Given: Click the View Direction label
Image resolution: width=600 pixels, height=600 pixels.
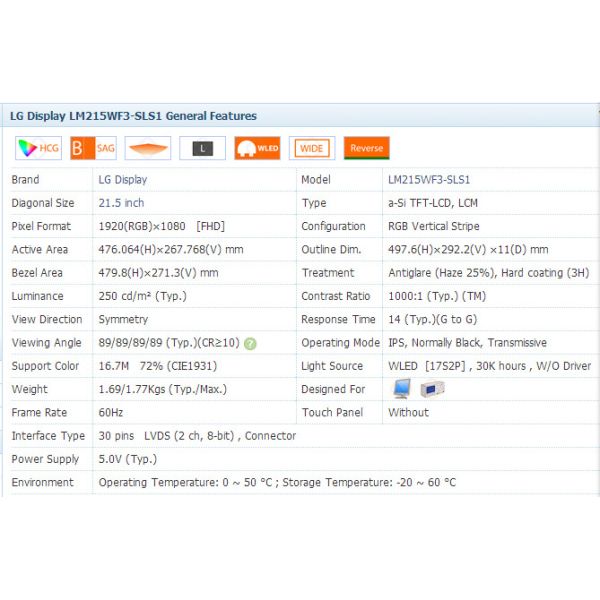Looking at the screenshot, I should tap(47, 320).
